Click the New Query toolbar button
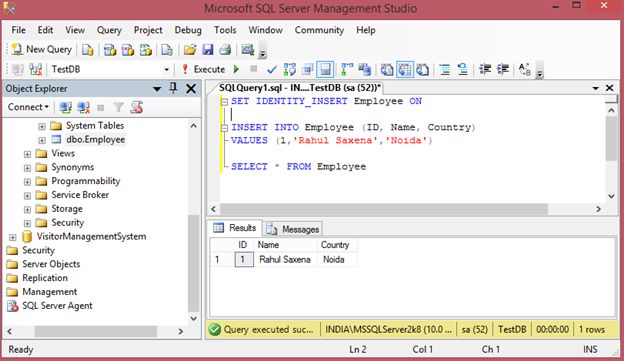This screenshot has height=361, width=624. pos(42,49)
